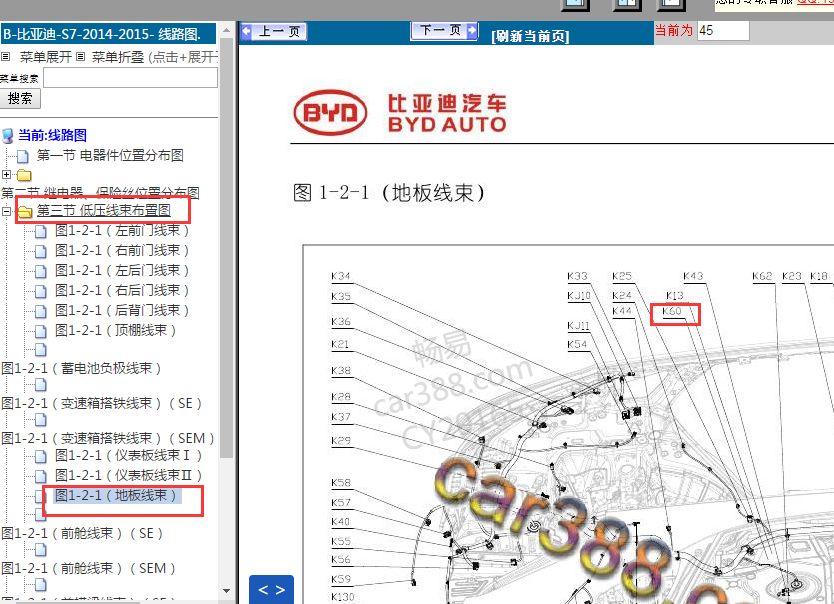Click the page icon beside 左后门线束

pyautogui.click(x=40, y=271)
